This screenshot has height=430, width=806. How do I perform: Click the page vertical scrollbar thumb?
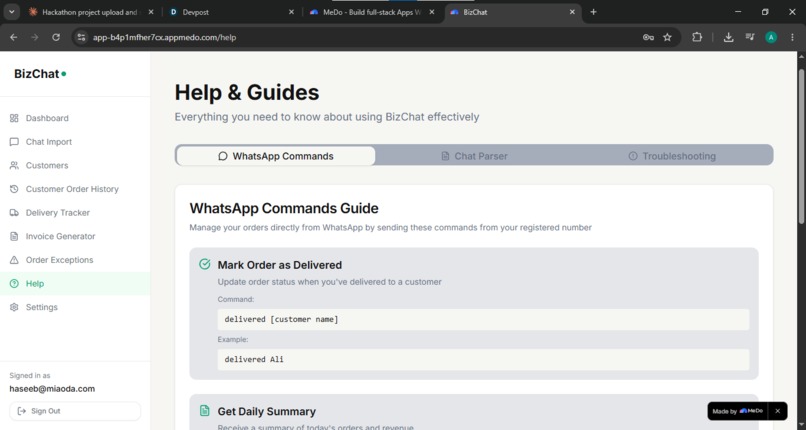coord(801,146)
